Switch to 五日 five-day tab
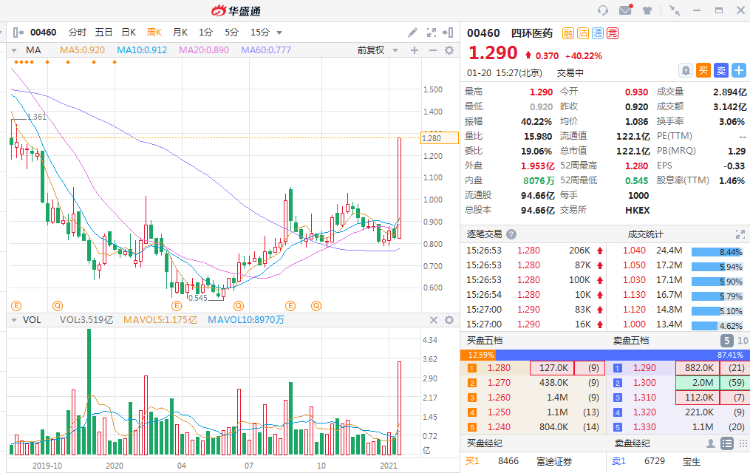Viewport: 750px width, 473px height. [103, 33]
